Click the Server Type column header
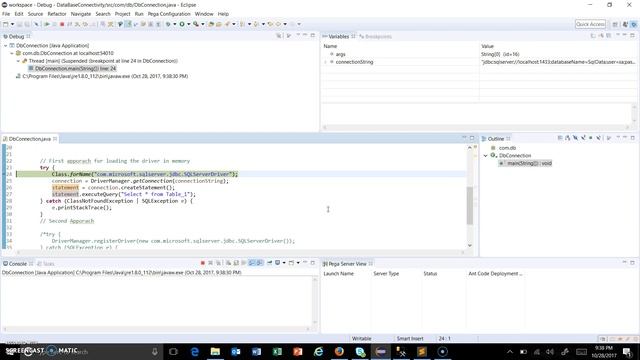The height and width of the screenshot is (360, 640). pos(386,273)
